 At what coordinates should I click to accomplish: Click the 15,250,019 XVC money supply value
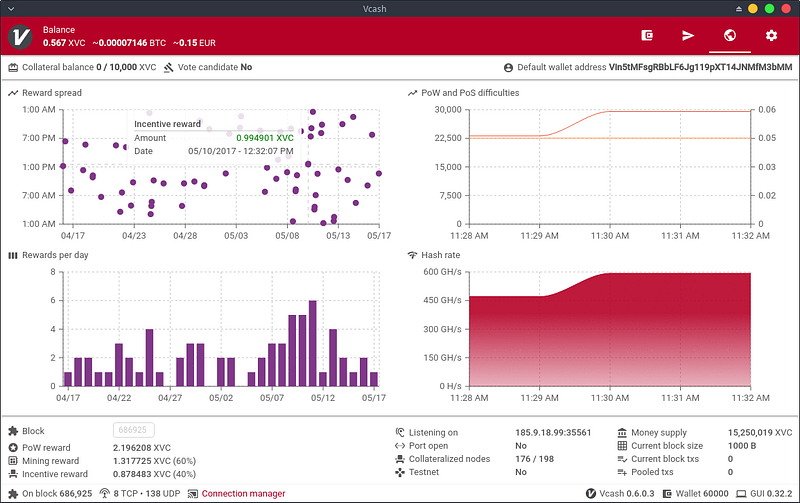click(x=760, y=433)
